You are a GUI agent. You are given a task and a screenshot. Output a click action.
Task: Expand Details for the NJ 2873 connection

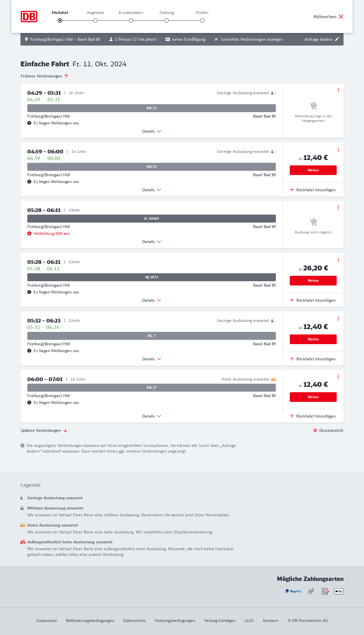[x=152, y=300]
